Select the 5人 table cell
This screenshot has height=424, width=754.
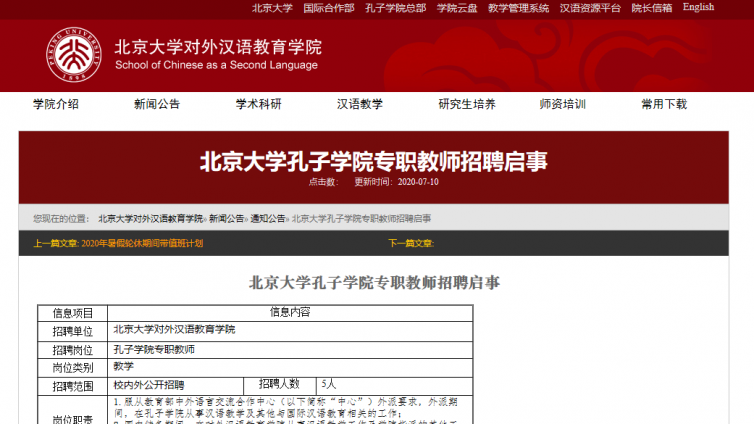click(x=394, y=386)
